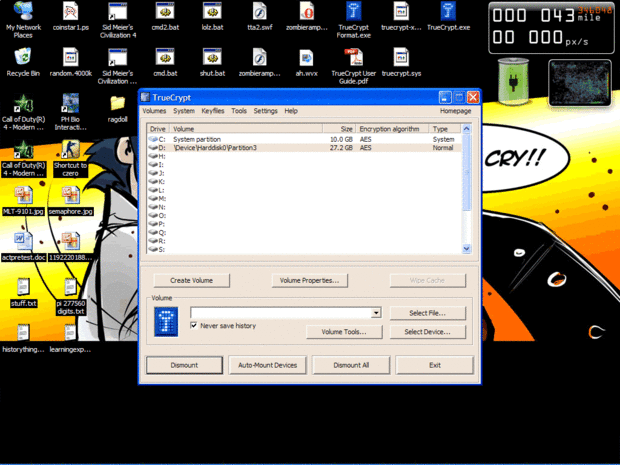
Task: Sort by the Size column header
Action: pos(339,129)
